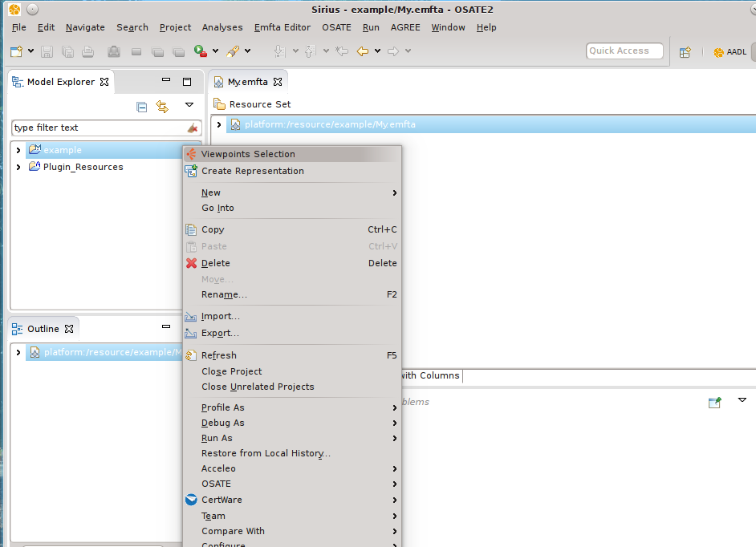The image size is (756, 547).
Task: Open the Analyses menu
Action: (222, 27)
